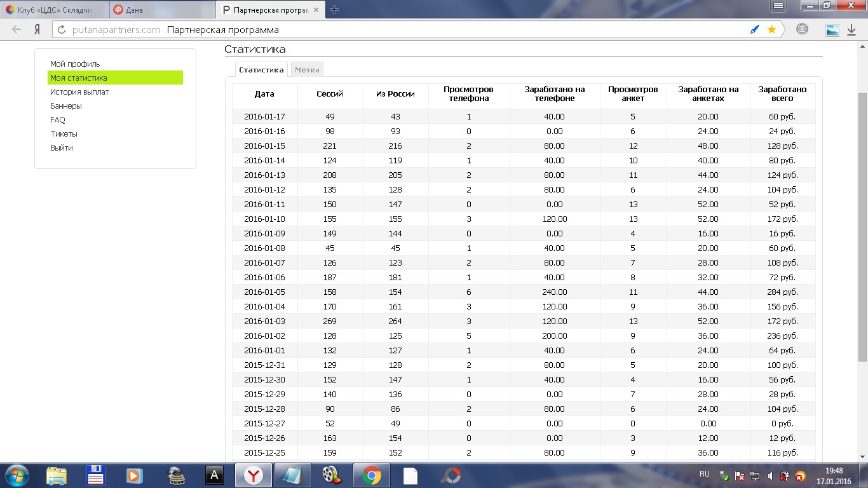Open the 'Баннеры' sidebar link

tap(66, 106)
